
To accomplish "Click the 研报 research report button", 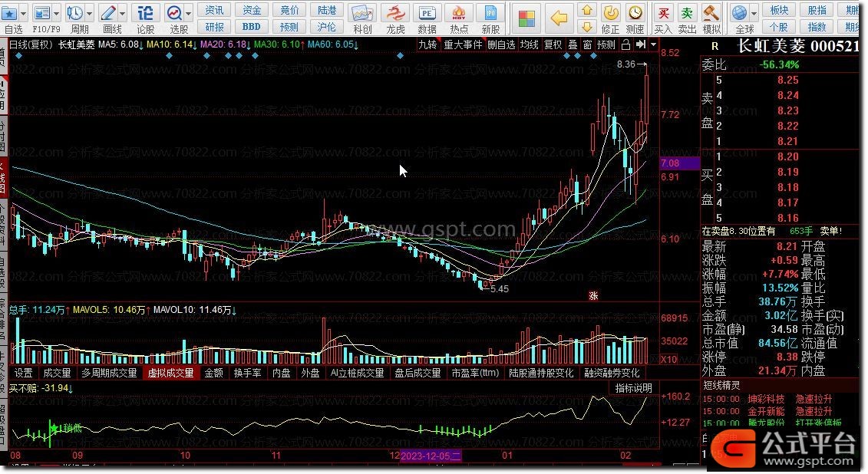I will pyautogui.click(x=214, y=27).
